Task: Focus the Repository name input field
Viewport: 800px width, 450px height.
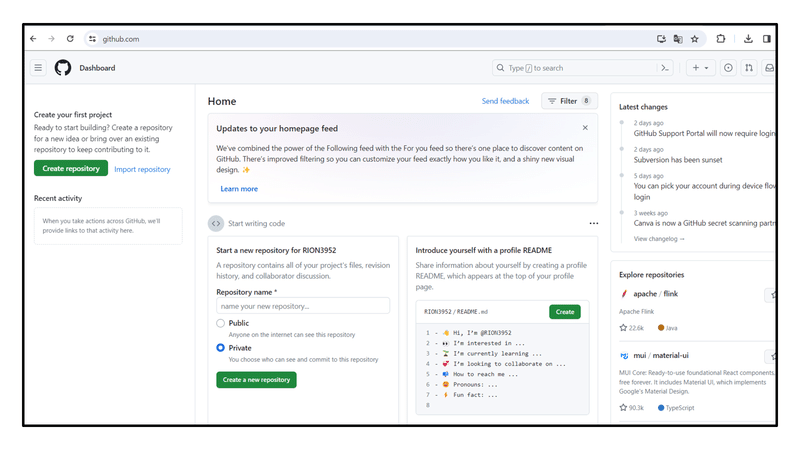Action: [303, 306]
